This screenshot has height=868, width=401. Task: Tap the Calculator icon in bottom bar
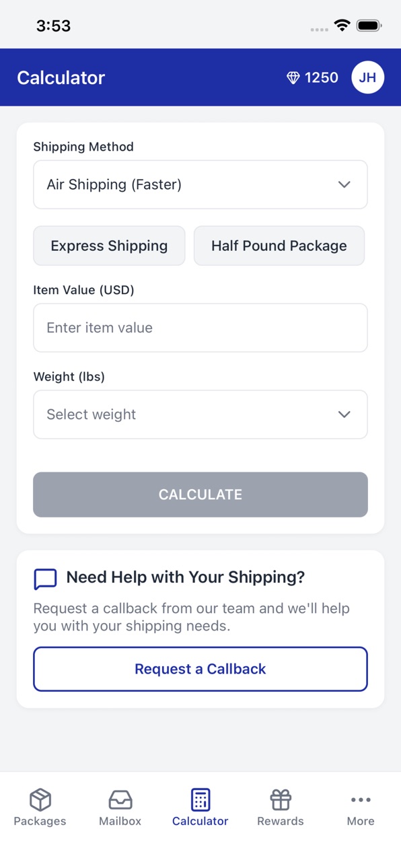(200, 799)
